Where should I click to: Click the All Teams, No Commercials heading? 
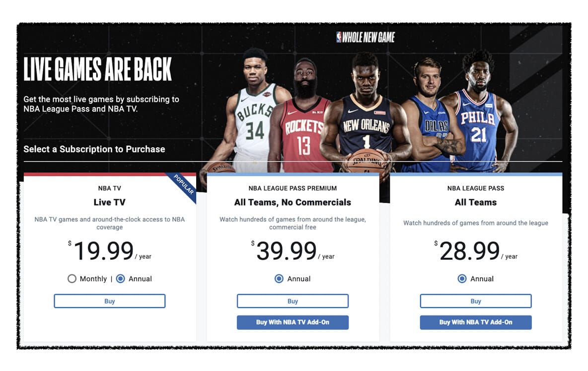click(x=293, y=202)
